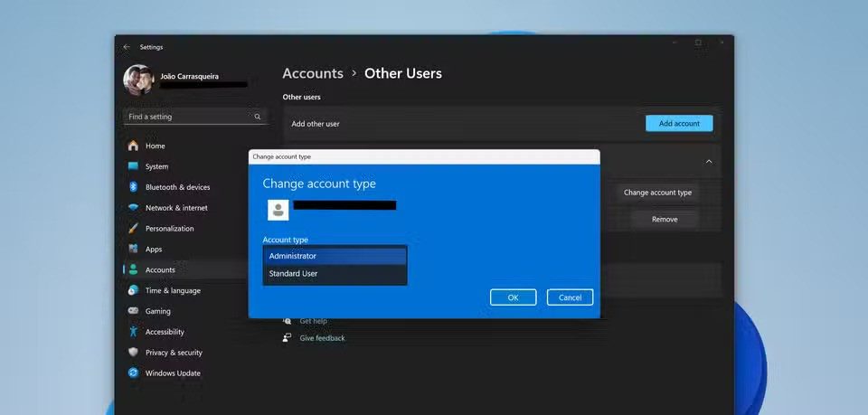This screenshot has width=868, height=415.
Task: Choose Standard User in account type list
Action: click(335, 274)
